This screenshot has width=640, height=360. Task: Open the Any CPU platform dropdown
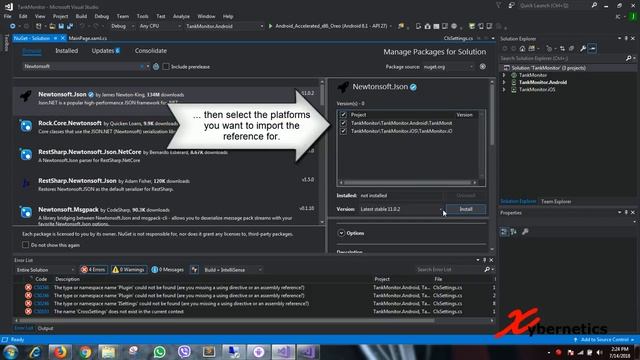[160, 26]
